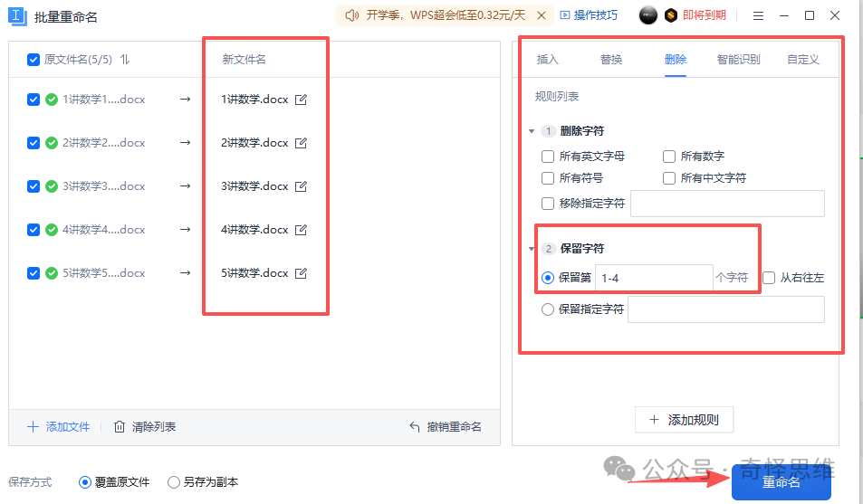Click the plus icon of 添加文件
The width and height of the screenshot is (863, 504).
click(x=33, y=427)
